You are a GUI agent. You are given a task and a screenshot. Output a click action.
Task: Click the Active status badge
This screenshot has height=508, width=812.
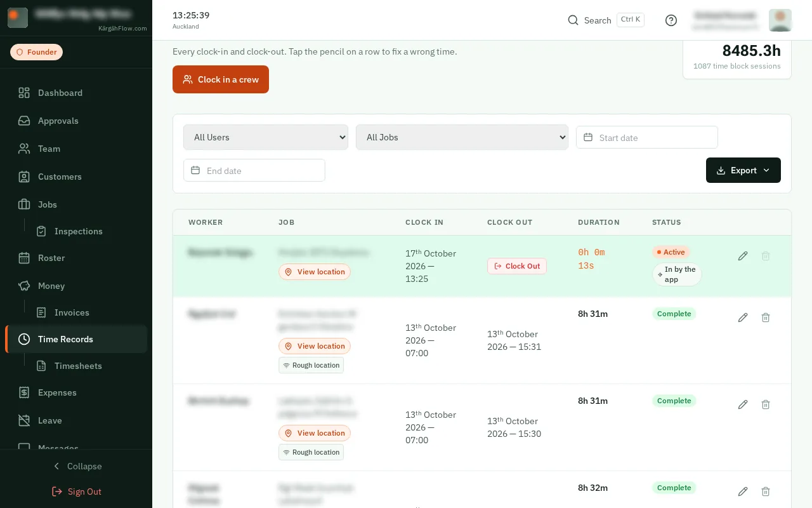671,252
